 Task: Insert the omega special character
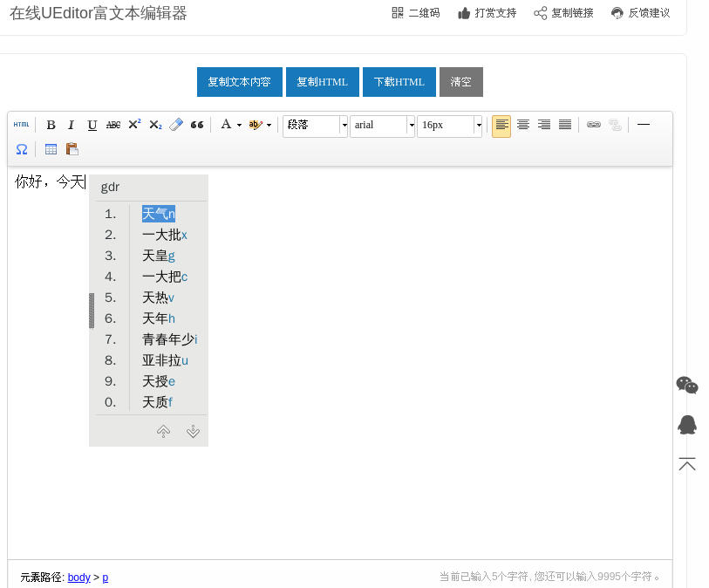21,149
